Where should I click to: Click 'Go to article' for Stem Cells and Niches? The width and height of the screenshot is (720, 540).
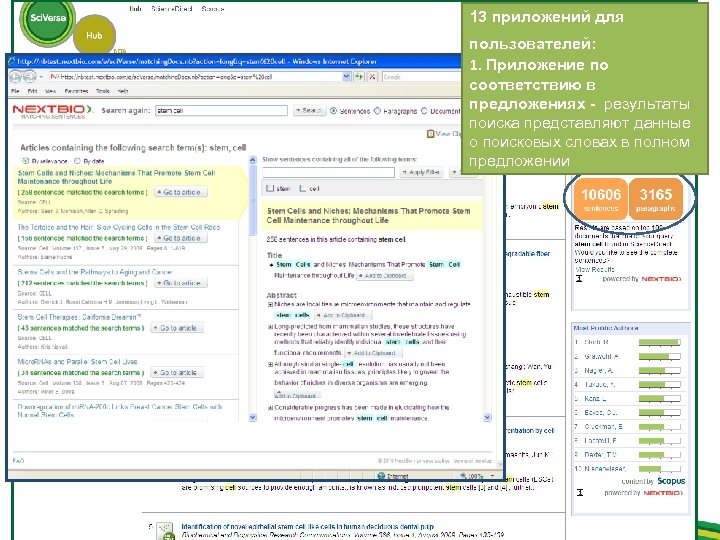click(180, 192)
